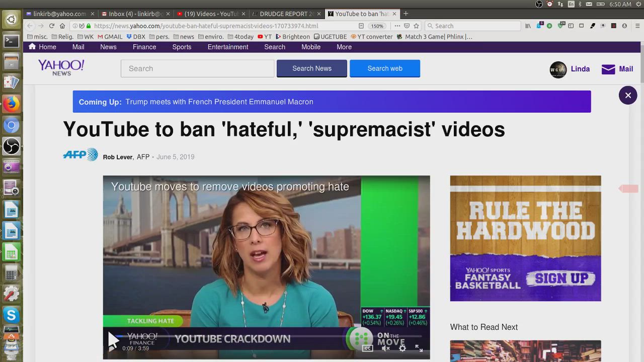The height and width of the screenshot is (362, 644).
Task: Launch Skype from the Ubuntu dock
Action: coord(11,315)
